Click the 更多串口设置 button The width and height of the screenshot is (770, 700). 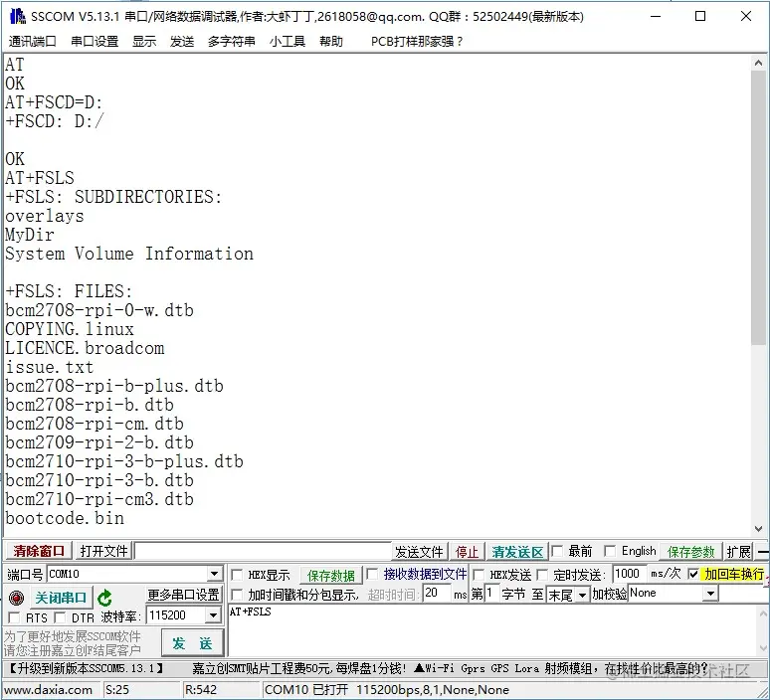[184, 595]
